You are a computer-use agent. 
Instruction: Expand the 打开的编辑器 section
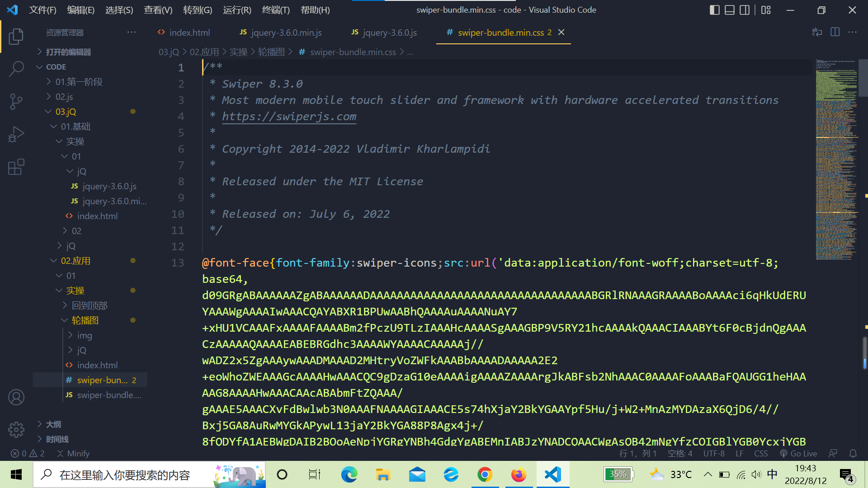pos(68,52)
